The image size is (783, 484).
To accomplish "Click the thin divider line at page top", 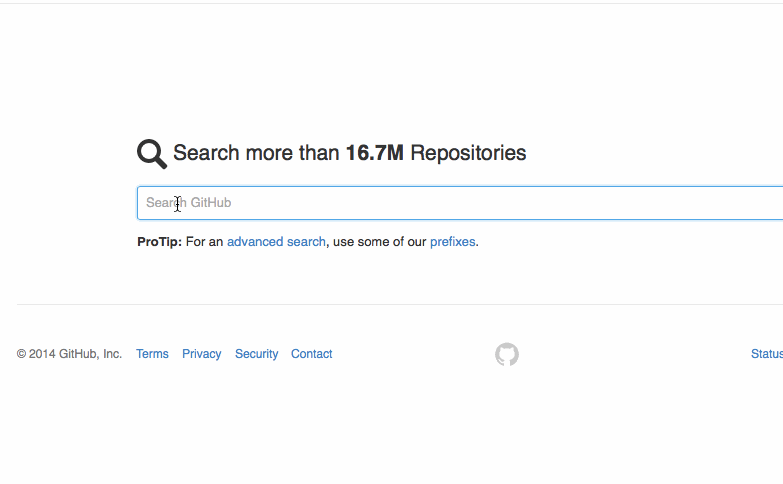I will 392,3.
